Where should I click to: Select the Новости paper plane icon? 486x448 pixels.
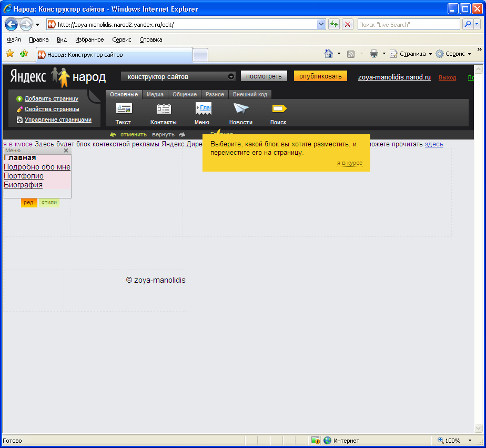(x=241, y=108)
